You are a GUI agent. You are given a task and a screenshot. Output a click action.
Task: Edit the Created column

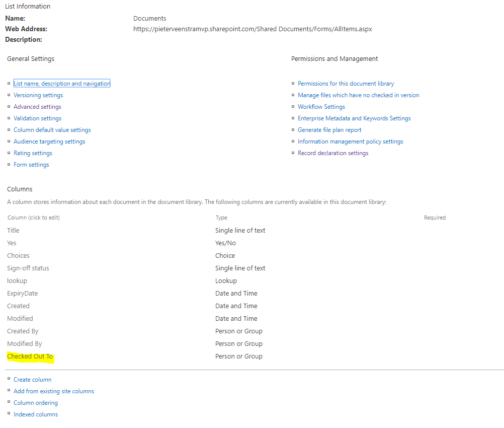pos(18,306)
